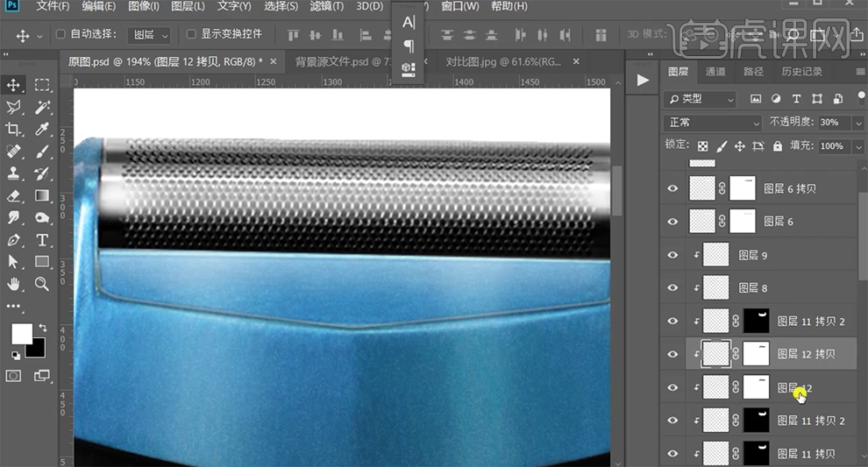Select the History Brush tool
The width and height of the screenshot is (868, 467).
tap(42, 173)
